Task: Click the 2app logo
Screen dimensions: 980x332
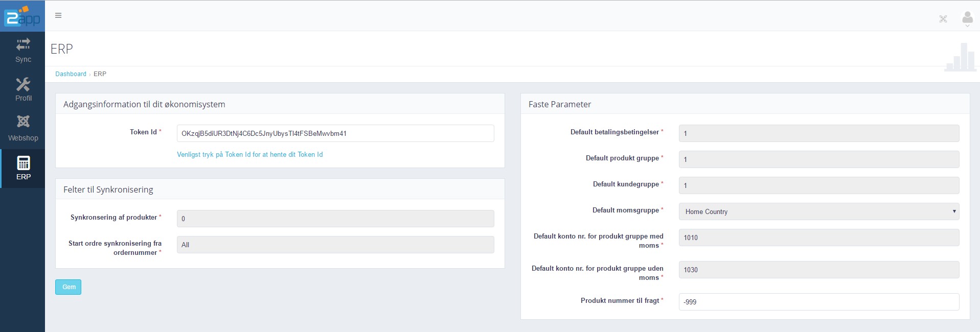Action: tap(22, 16)
